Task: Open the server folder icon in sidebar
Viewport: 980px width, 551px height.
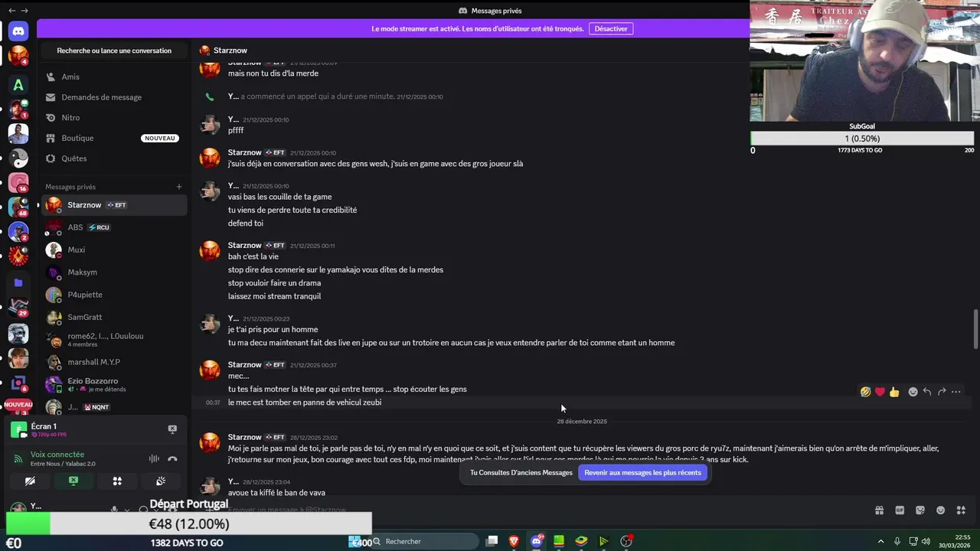Action: point(18,282)
